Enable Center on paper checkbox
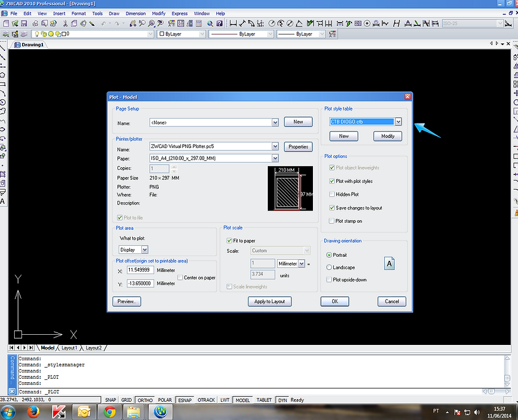The image size is (518, 420). [180, 277]
